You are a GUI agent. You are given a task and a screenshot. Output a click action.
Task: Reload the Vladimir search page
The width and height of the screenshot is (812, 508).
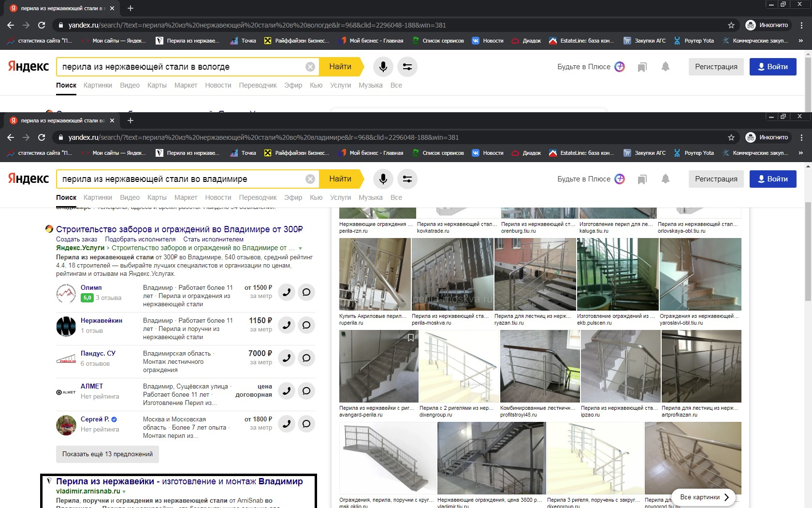click(x=42, y=137)
